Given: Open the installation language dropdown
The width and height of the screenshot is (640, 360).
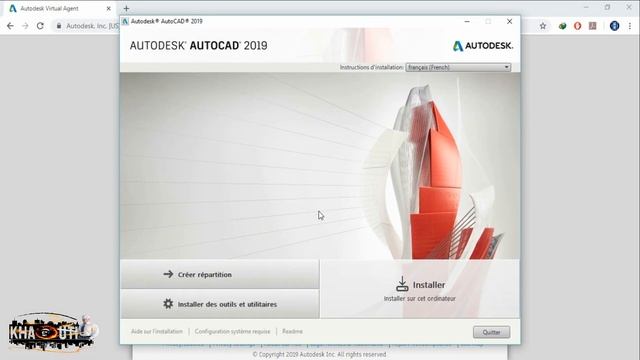Looking at the screenshot, I should pos(458,67).
